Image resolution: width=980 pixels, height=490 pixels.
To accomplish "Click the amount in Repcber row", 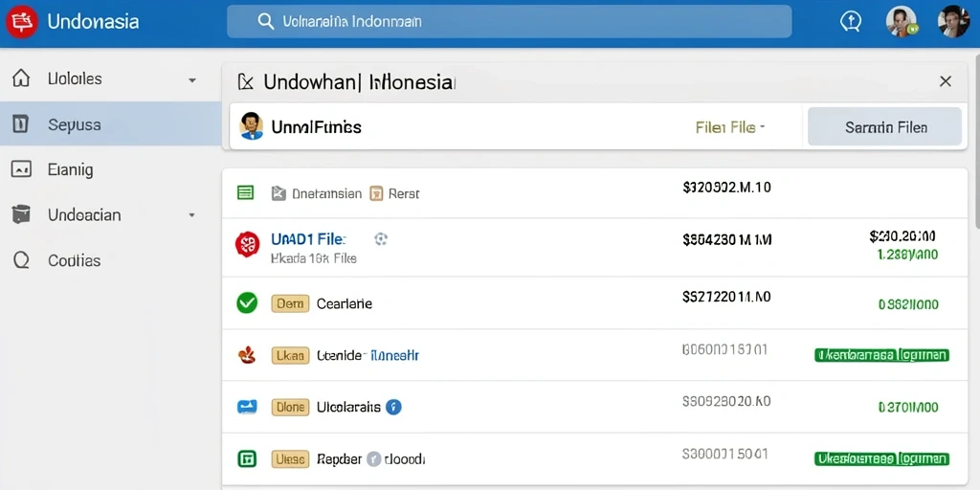I will 725,453.
